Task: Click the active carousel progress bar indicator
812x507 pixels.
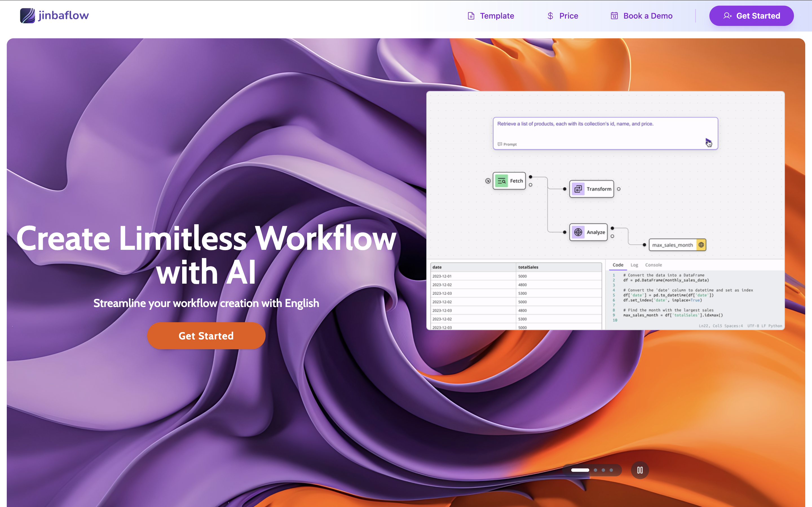Action: [580, 470]
